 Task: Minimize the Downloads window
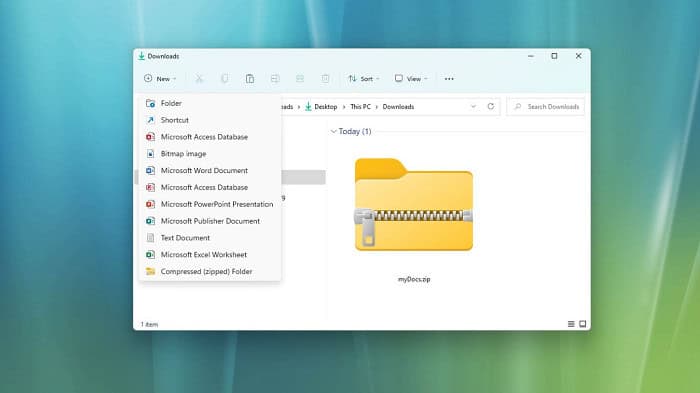click(x=531, y=56)
